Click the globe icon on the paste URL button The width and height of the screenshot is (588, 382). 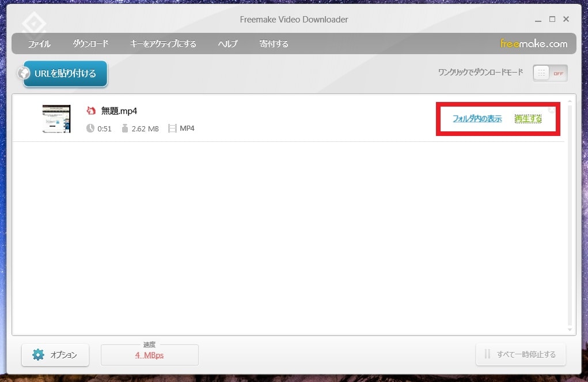pyautogui.click(x=24, y=73)
